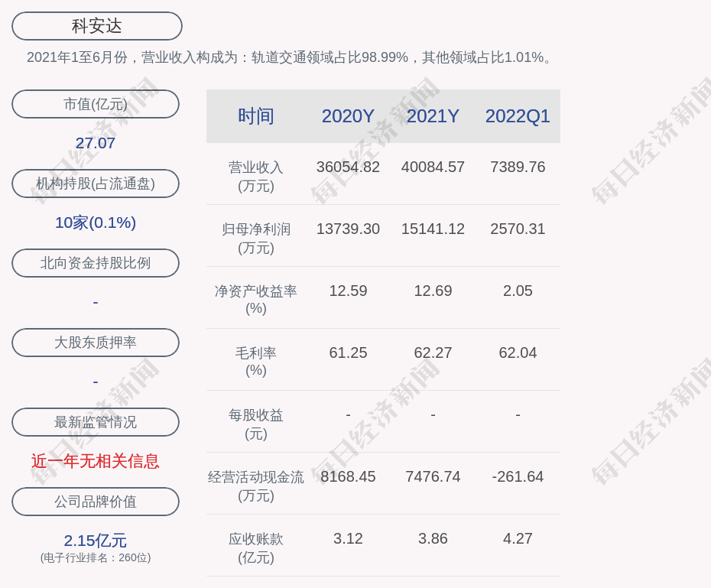Click ROE value 12.69
Viewport: 711px width, 588px height.
[433, 291]
